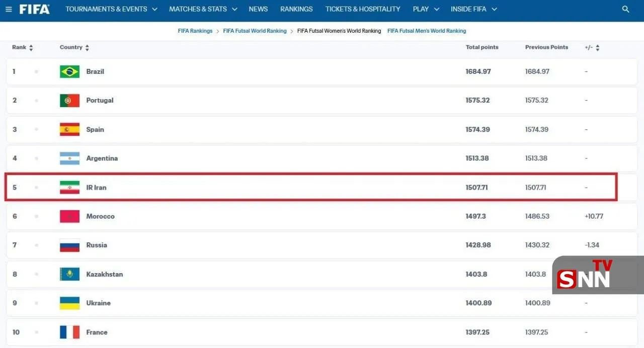The height and width of the screenshot is (348, 644).
Task: Click the Spain country name
Action: (95, 129)
